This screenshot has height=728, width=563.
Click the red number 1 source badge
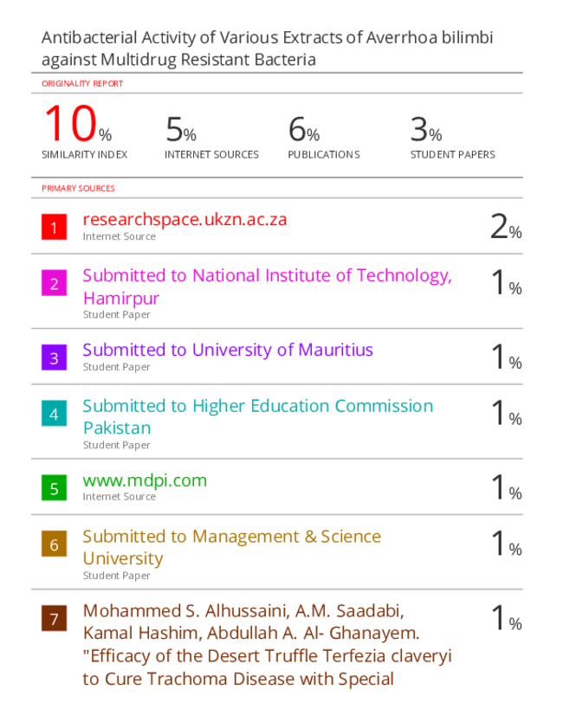[x=54, y=227]
